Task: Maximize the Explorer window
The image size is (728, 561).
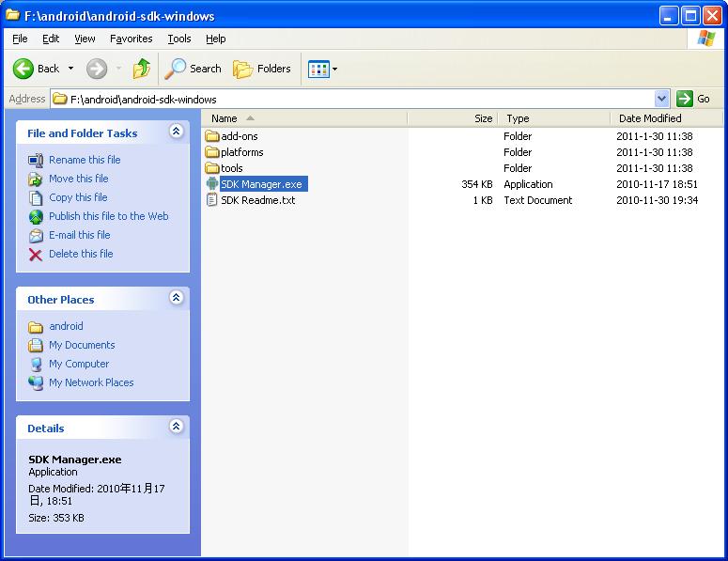Action: (690, 16)
